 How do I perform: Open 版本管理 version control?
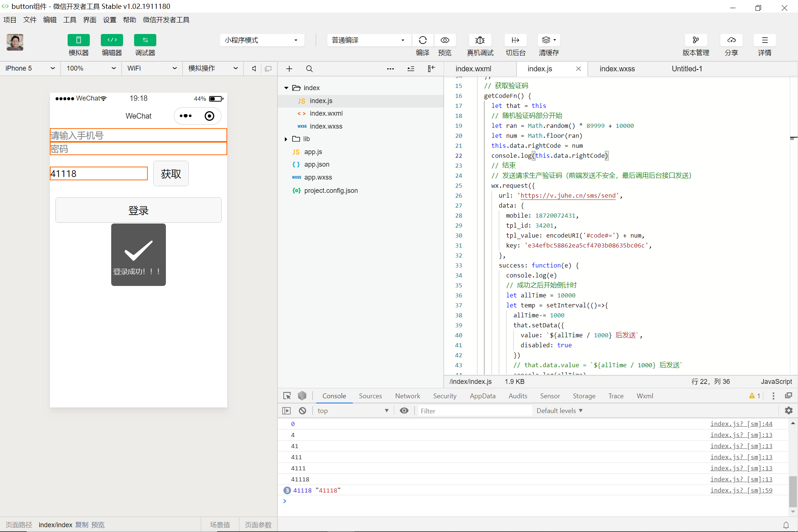[x=696, y=40]
